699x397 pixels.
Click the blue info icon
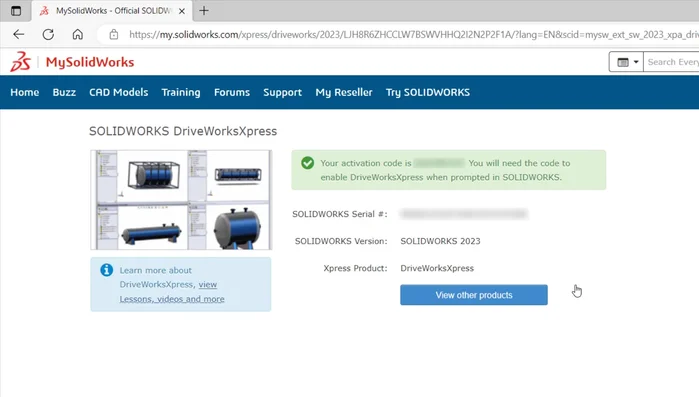[107, 270]
